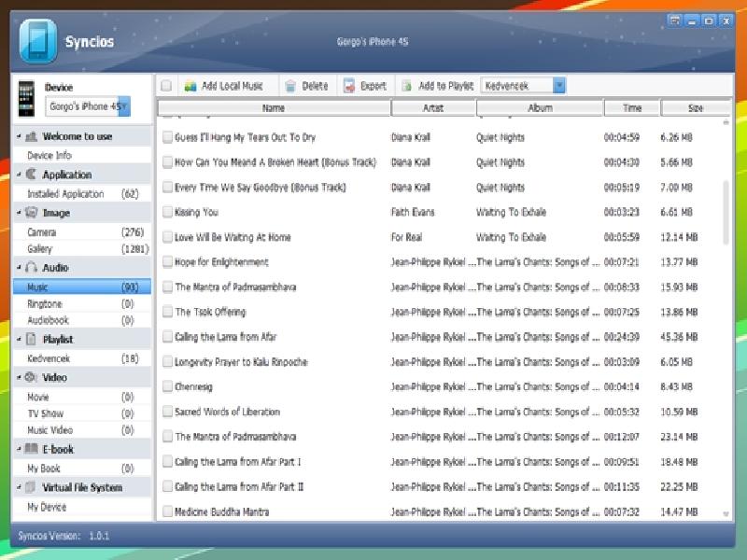Click the scroll up arrow of track list
This screenshot has width=747, height=560.
pos(726,122)
